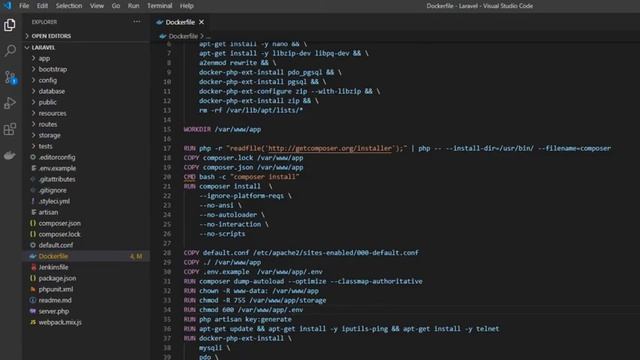This screenshot has width=640, height=360.
Task: Open the getcomposer.org installer link
Action: tap(330, 148)
